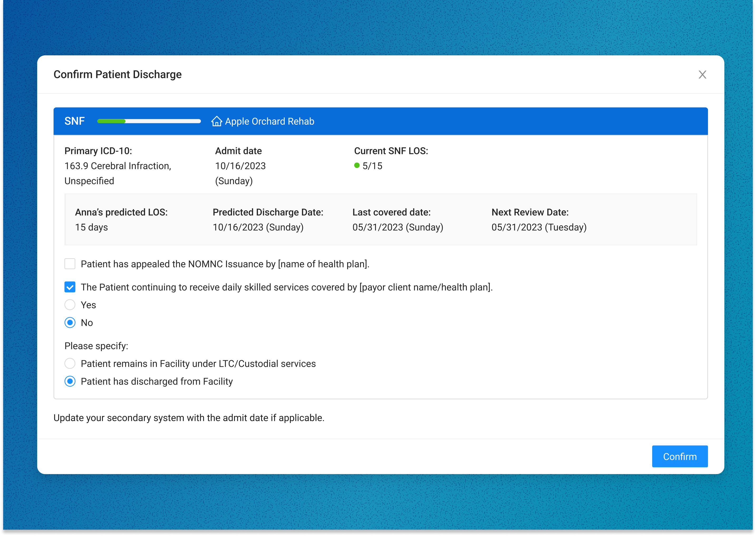Click the Admit date 10/16/2023 text
Image resolution: width=756 pixels, height=536 pixels.
240,166
